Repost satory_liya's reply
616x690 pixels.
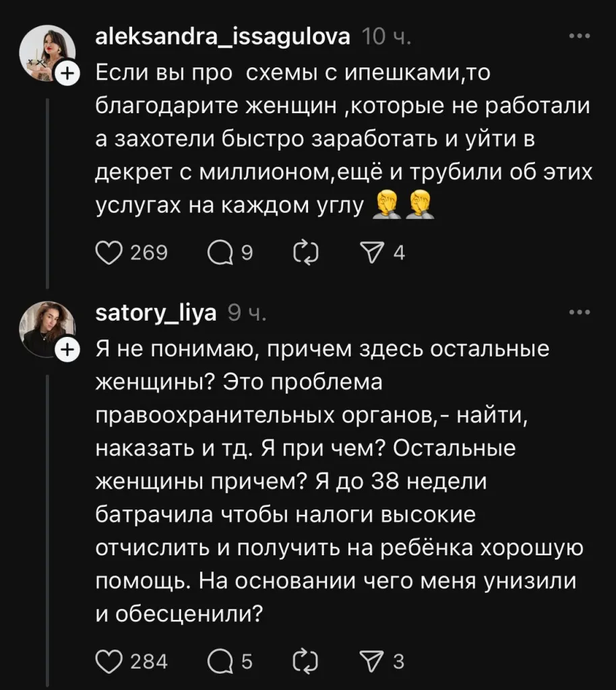pyautogui.click(x=307, y=661)
